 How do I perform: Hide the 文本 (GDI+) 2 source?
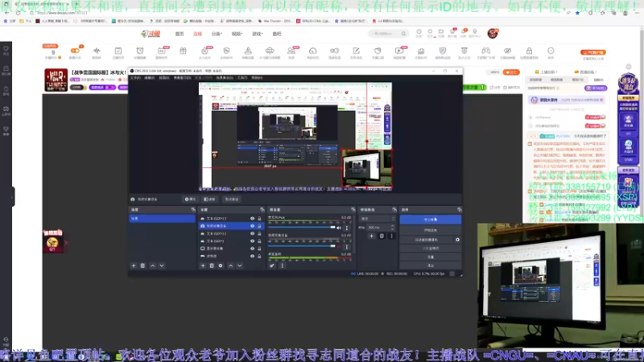252,233
